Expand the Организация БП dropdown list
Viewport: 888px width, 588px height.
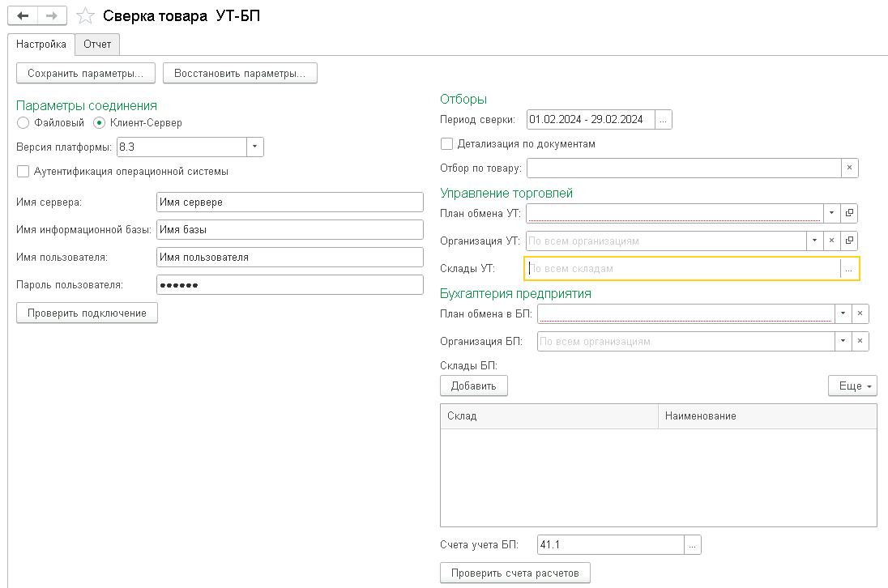tap(843, 342)
